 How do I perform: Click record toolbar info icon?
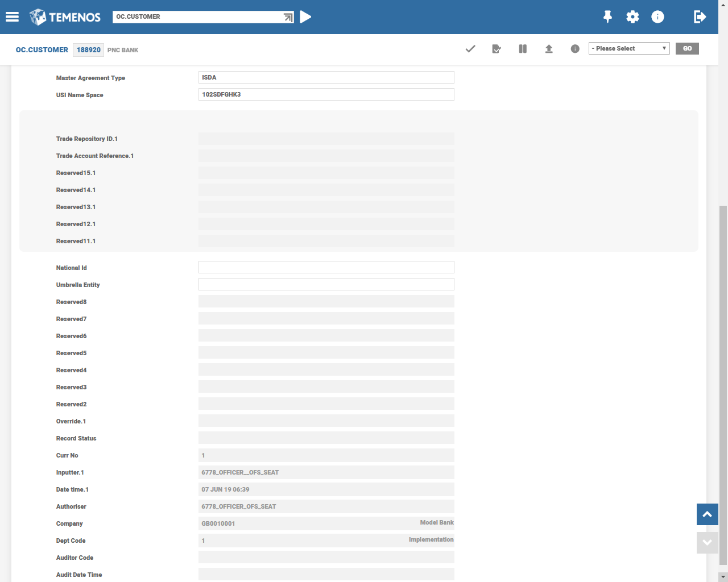click(x=575, y=49)
